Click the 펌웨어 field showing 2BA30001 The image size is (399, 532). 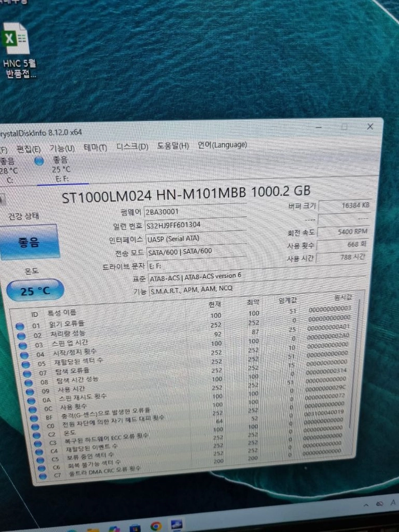click(195, 211)
